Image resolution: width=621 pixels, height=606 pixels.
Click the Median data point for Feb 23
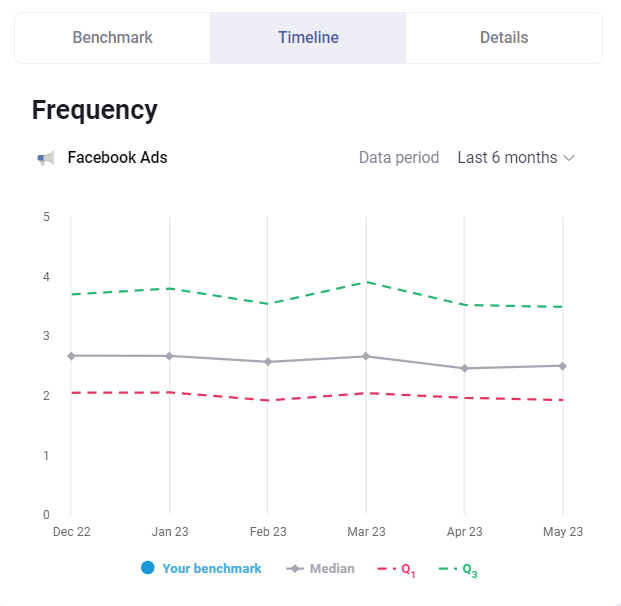point(268,361)
